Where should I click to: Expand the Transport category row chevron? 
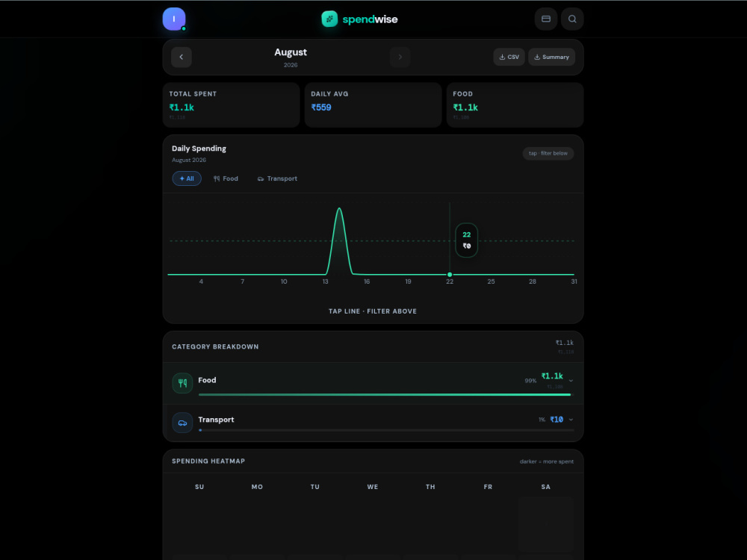click(571, 420)
